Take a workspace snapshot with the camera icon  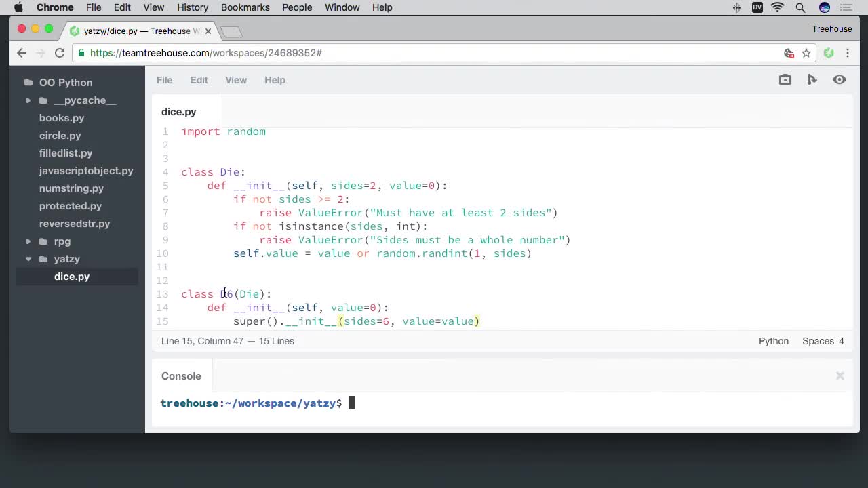[785, 79]
